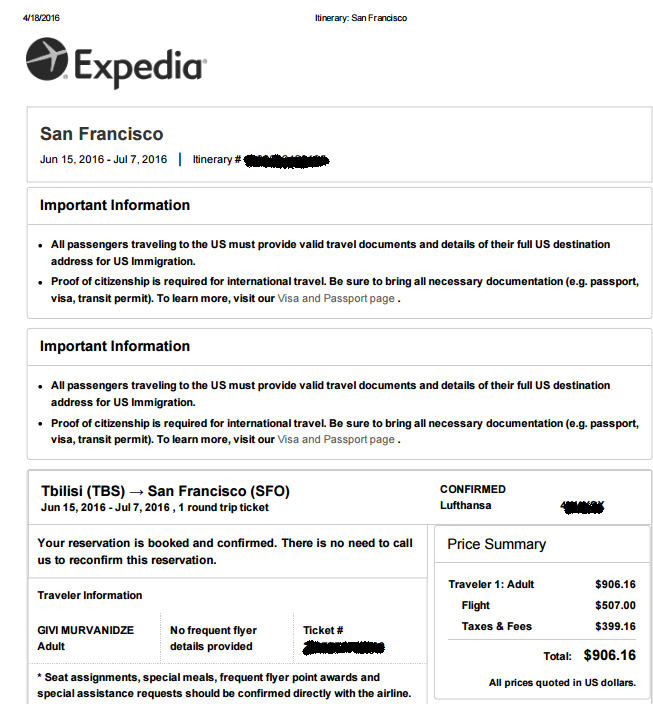Click the CONFIRMED booking status

473,489
